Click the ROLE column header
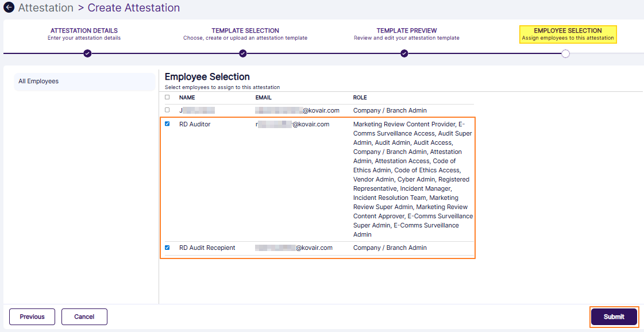The height and width of the screenshot is (332, 644). [360, 97]
